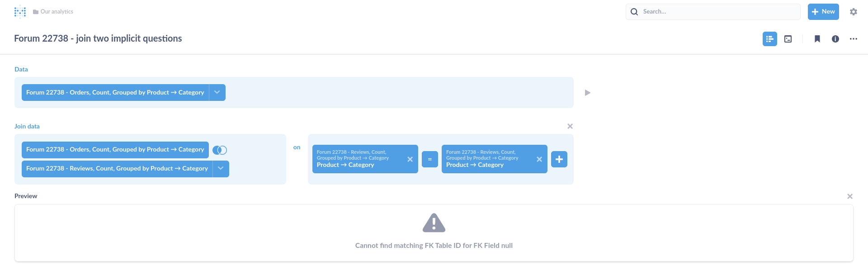Switch to visualization view icon

pyautogui.click(x=788, y=39)
